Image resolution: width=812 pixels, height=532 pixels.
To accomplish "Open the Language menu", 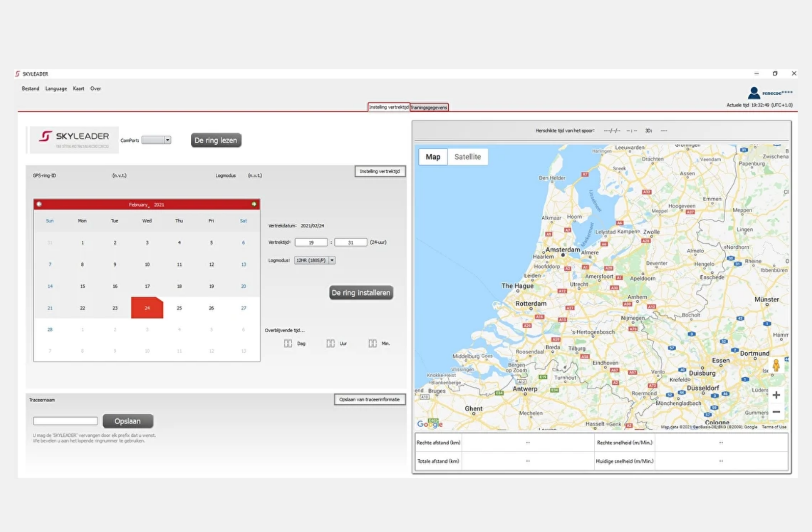I will [56, 89].
